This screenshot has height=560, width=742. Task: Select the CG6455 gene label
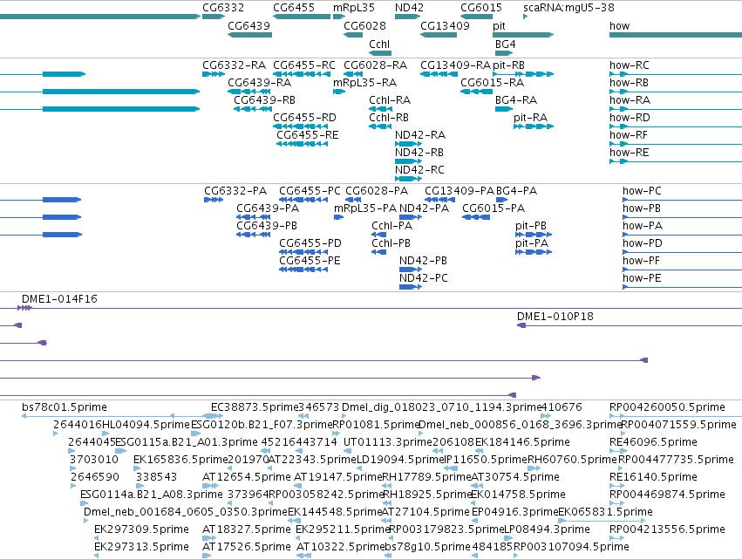coord(293,8)
